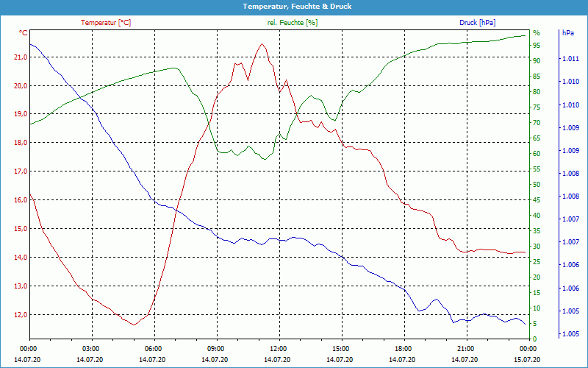Click the 40 humidity axis tick label

click(537, 216)
